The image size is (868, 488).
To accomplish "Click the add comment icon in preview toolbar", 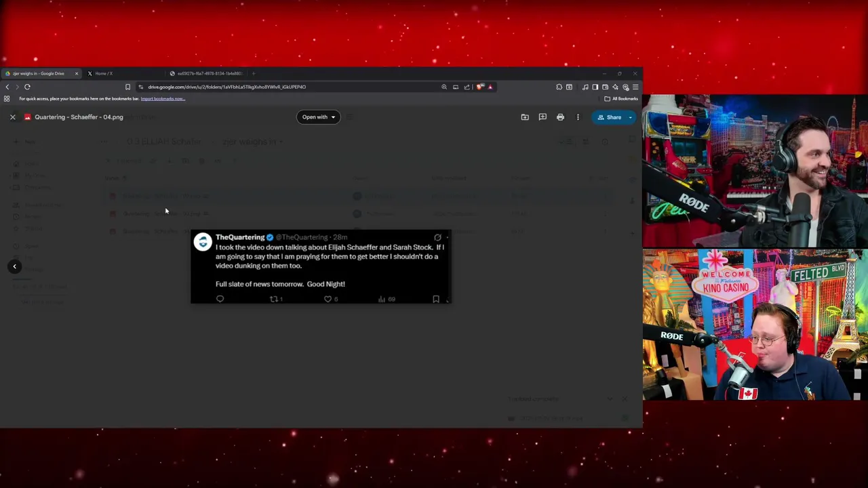I will [x=542, y=117].
